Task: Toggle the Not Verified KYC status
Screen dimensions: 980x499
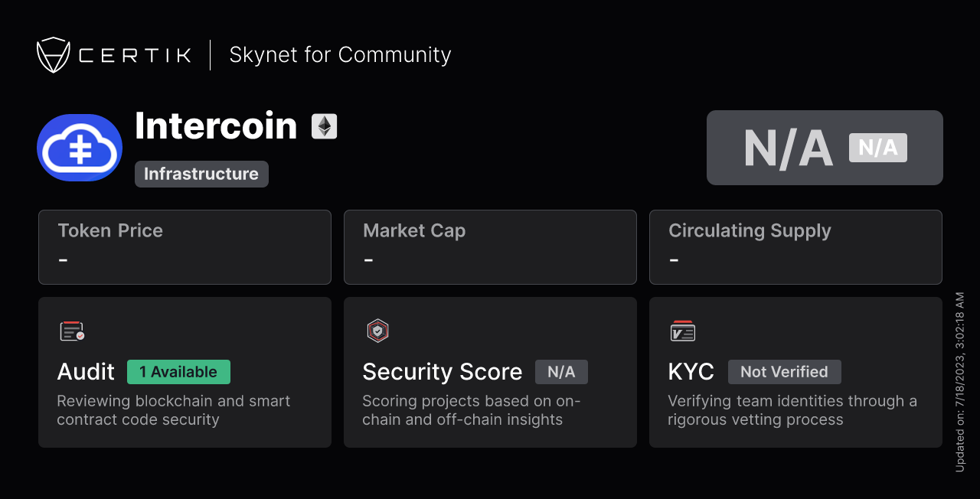Action: [x=785, y=372]
